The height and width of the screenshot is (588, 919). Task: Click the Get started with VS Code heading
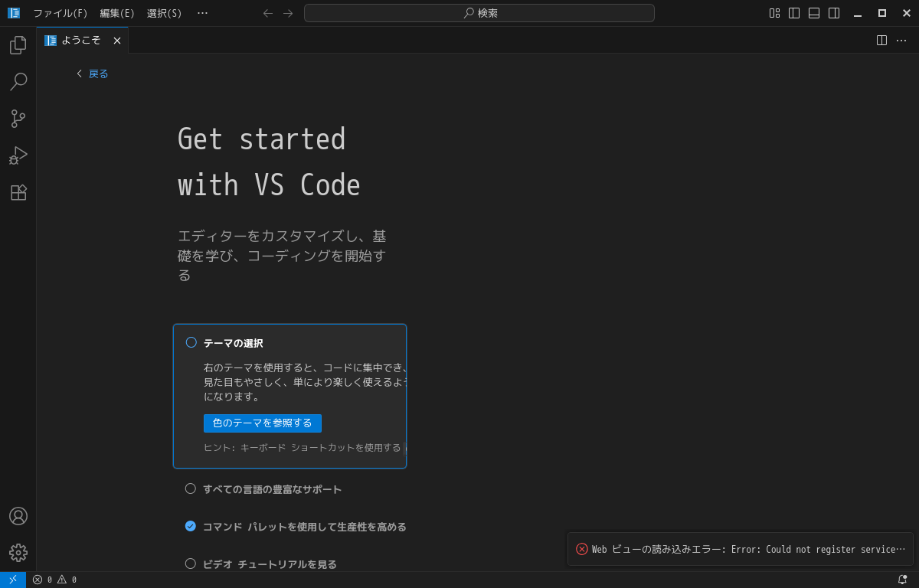(x=269, y=162)
